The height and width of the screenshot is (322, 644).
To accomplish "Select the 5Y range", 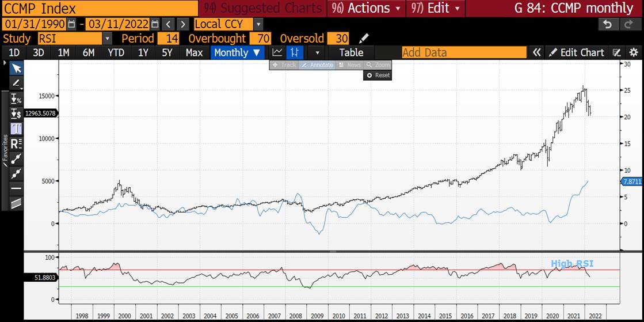I will pyautogui.click(x=167, y=52).
